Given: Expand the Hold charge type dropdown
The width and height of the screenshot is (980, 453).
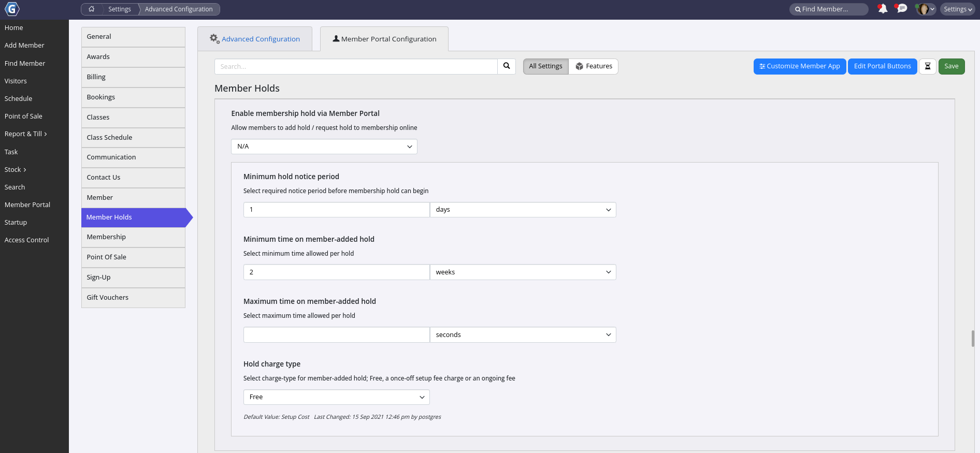Looking at the screenshot, I should click(x=336, y=397).
